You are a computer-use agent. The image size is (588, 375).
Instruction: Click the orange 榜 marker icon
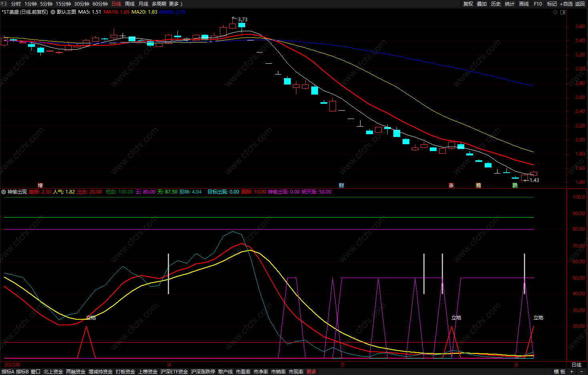[x=478, y=185]
